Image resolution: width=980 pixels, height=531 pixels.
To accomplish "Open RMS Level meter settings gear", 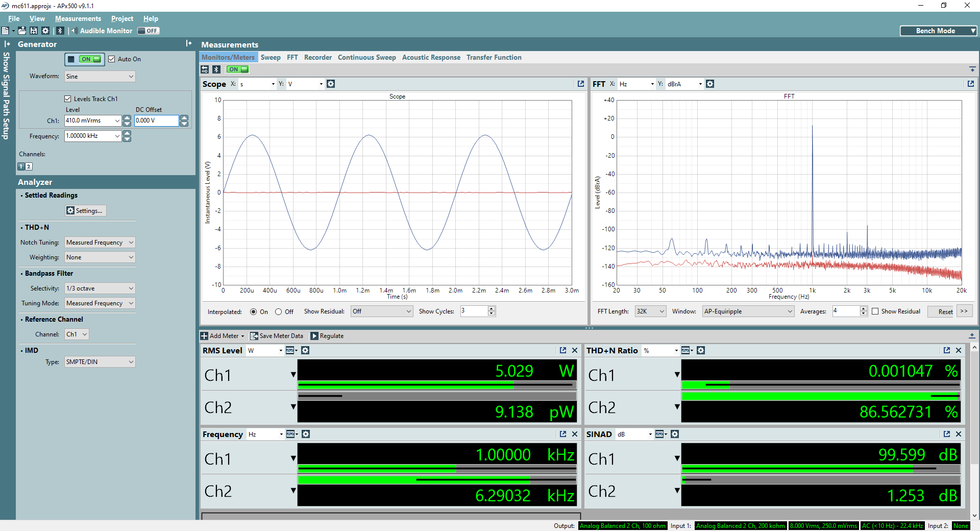I will pyautogui.click(x=305, y=350).
